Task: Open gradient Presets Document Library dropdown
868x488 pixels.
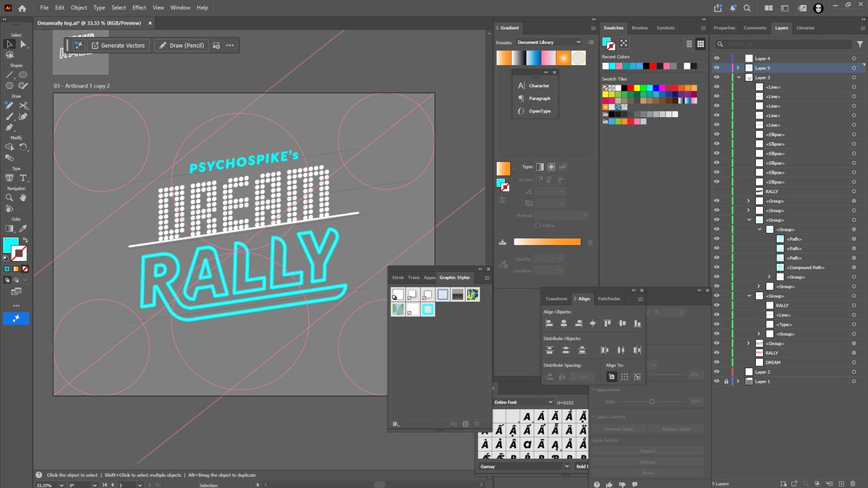Action: coord(549,43)
